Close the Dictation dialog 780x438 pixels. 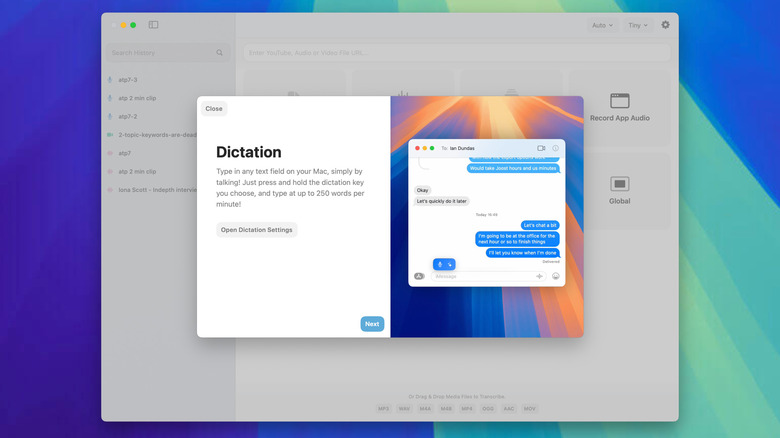coord(214,109)
